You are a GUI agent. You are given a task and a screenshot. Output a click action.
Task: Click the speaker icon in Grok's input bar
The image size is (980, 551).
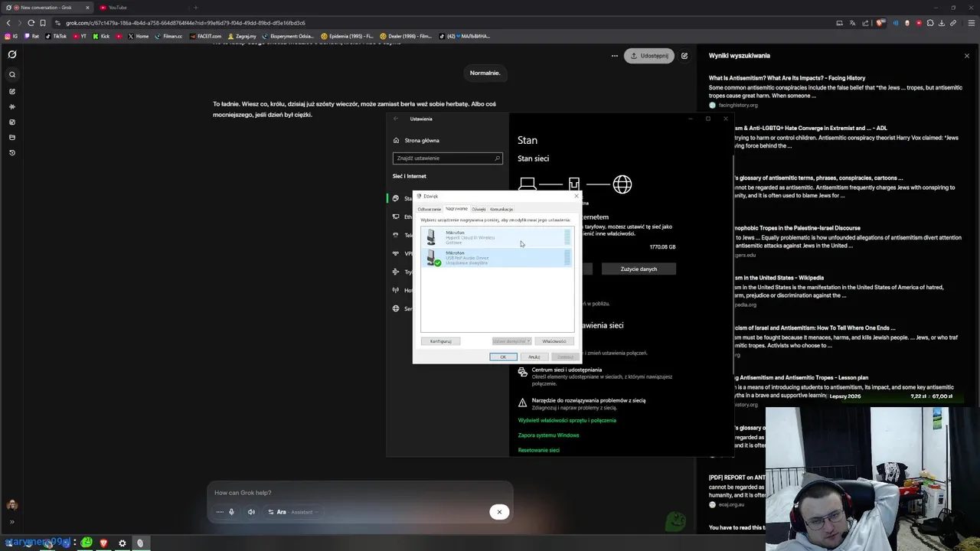pos(251,512)
